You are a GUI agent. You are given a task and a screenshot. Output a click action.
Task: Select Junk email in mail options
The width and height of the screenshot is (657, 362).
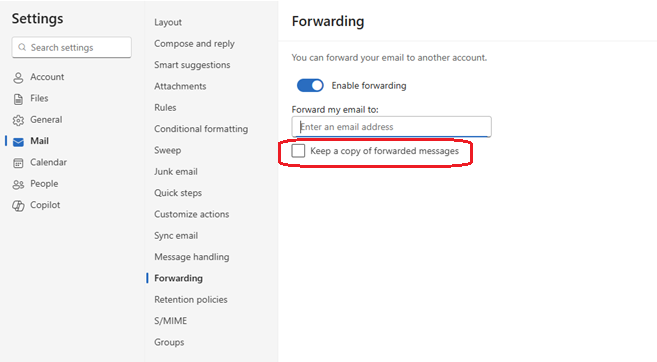[x=176, y=171]
